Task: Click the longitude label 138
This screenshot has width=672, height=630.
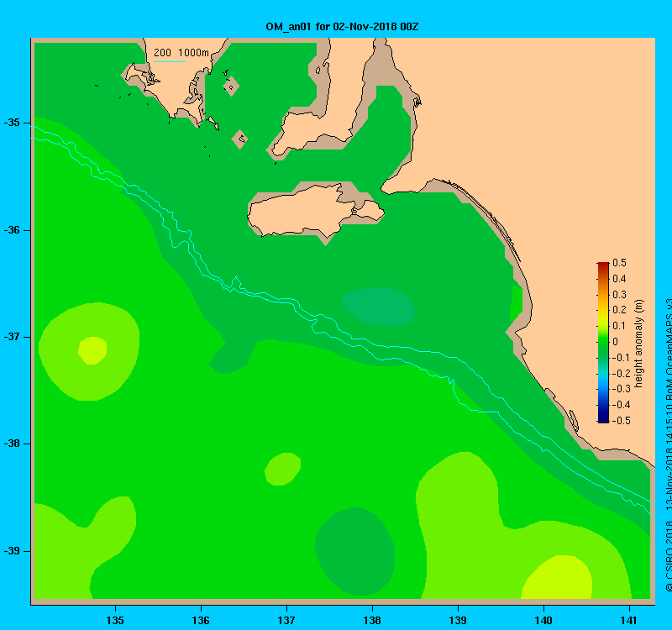Action: 372,620
